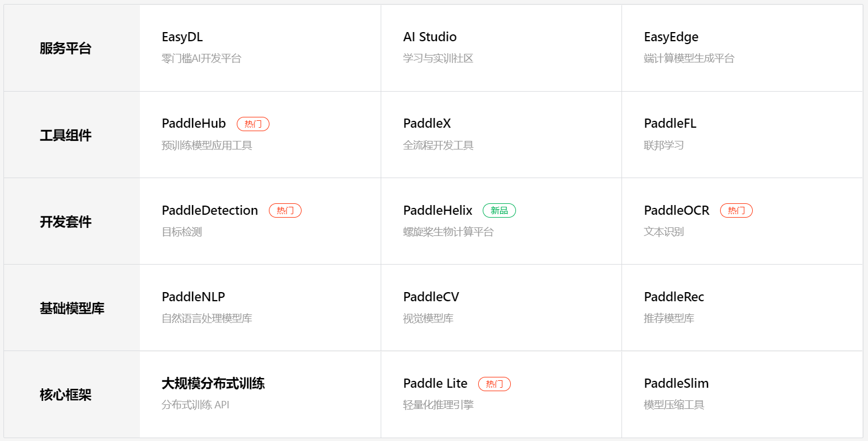Click the 热门 badge beside PaddleHub

tap(253, 124)
